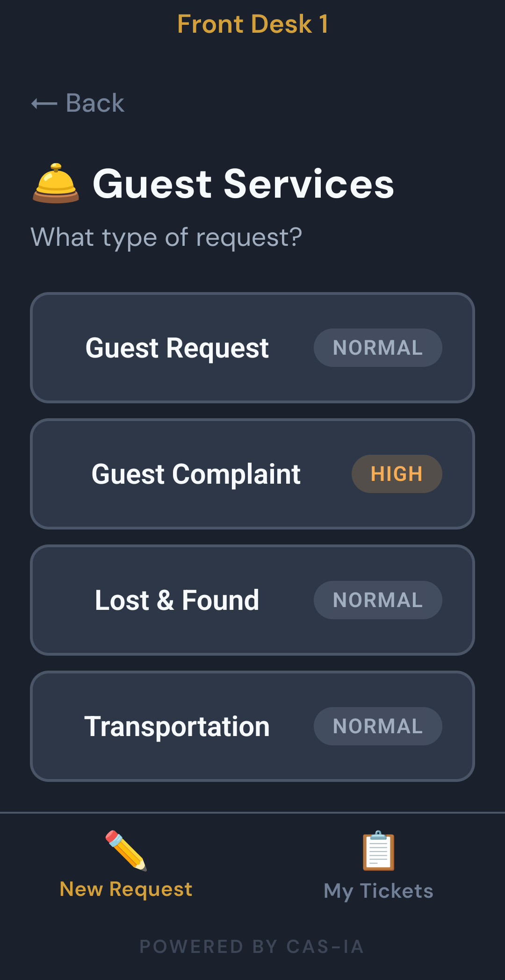Click the divider line above bottom navigation
This screenshot has width=505, height=980.
click(x=252, y=813)
